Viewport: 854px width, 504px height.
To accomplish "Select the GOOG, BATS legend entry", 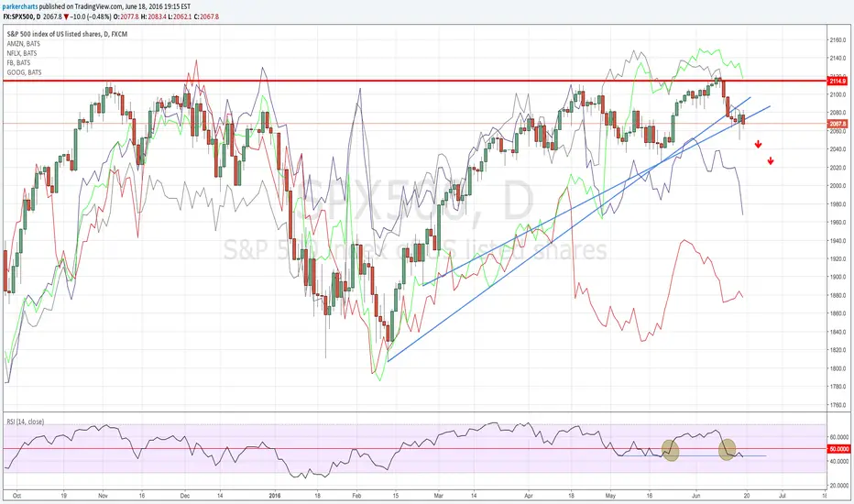I will (24, 71).
